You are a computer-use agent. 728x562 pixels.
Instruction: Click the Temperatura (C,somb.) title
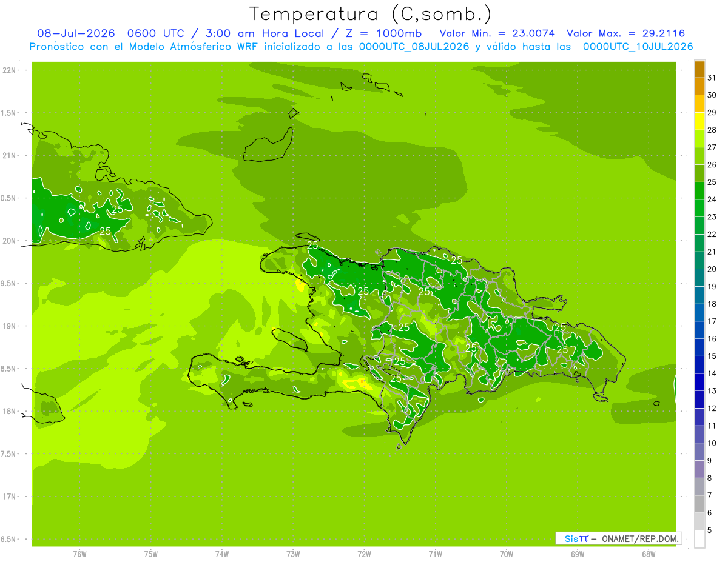point(370,14)
